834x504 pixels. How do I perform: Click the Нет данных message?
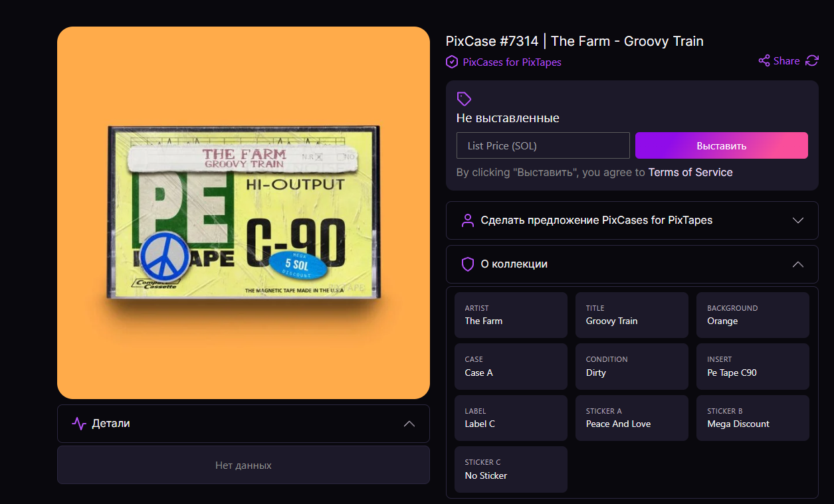tap(243, 465)
